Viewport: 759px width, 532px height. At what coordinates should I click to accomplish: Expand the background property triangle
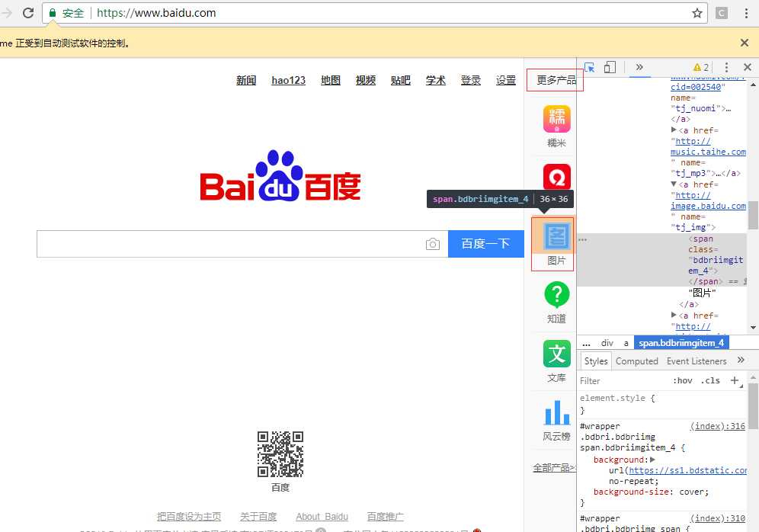pyautogui.click(x=652, y=460)
